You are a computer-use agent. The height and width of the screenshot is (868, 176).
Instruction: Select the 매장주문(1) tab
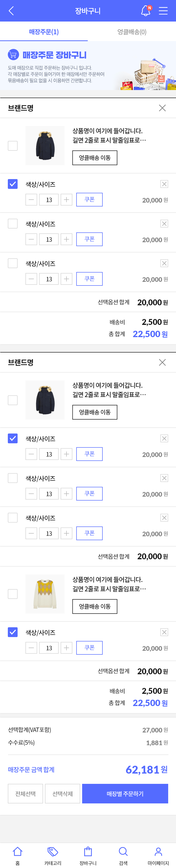[44, 32]
